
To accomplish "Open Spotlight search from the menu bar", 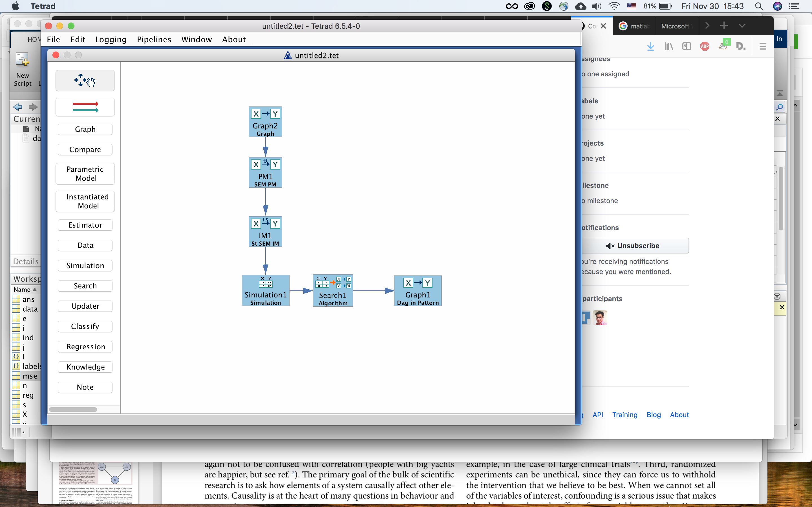I will point(759,6).
